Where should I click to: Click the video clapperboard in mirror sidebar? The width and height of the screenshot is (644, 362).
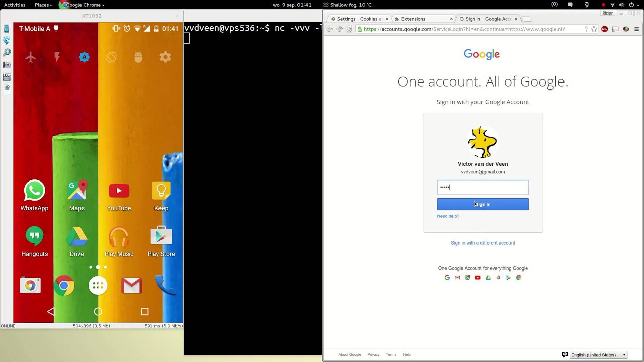click(x=7, y=77)
